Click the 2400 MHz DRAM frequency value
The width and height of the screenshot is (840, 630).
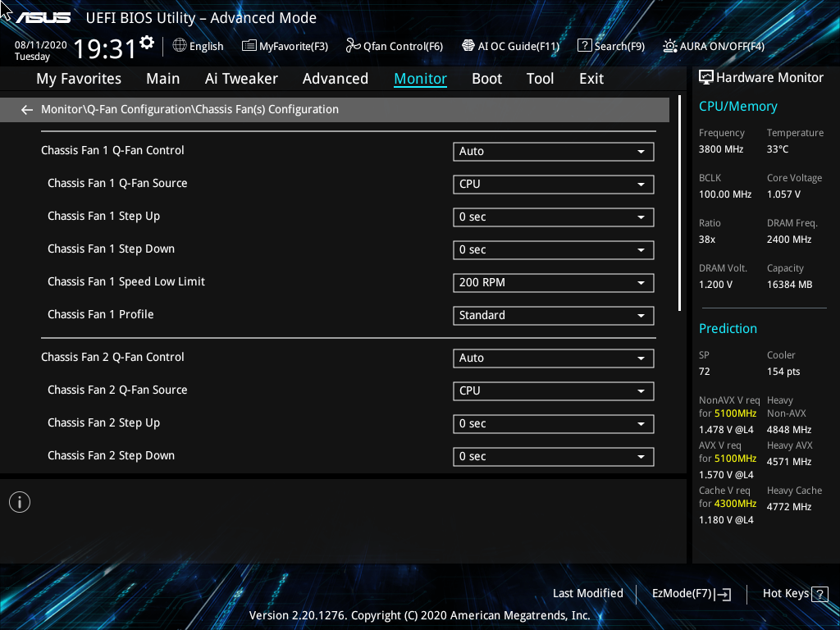788,240
